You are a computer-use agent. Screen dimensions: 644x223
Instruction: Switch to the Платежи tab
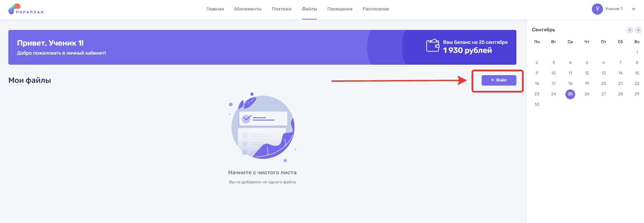click(282, 9)
